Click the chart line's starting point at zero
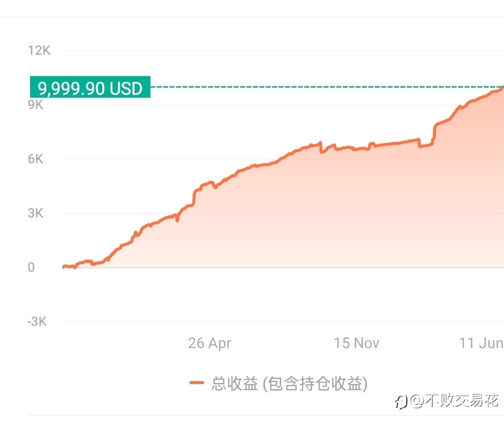Viewport: 504px width, 426px height. click(x=64, y=267)
